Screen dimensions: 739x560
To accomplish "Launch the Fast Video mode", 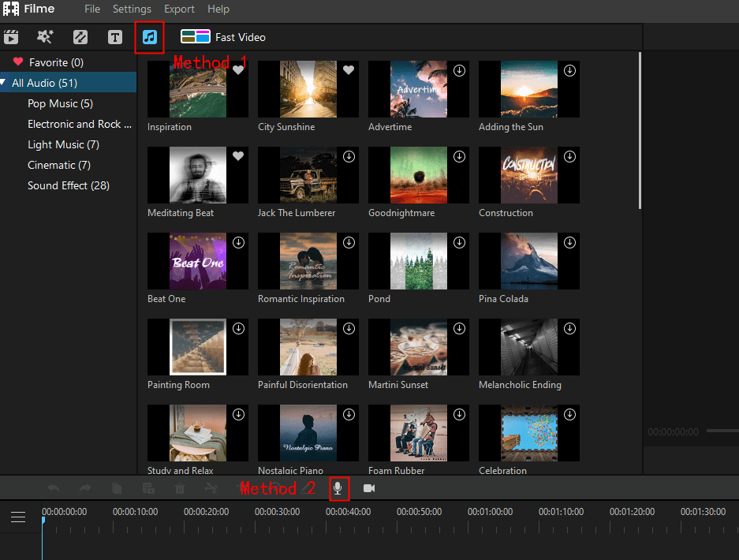I will (223, 37).
